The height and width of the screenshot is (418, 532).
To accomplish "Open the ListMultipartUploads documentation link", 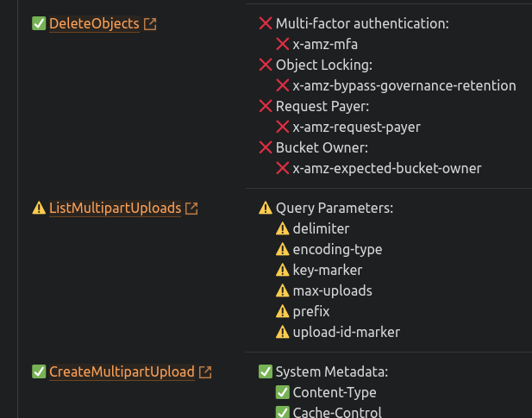I will (x=115, y=208).
